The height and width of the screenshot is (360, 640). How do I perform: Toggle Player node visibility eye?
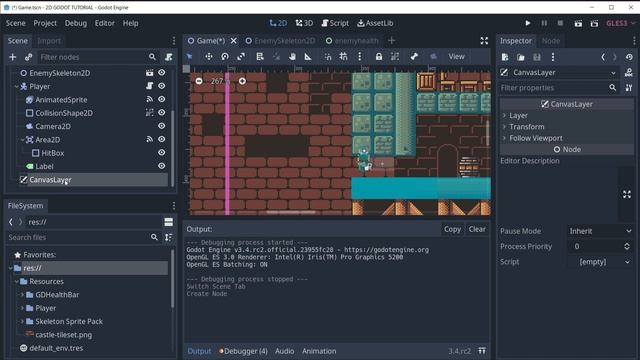(x=162, y=86)
